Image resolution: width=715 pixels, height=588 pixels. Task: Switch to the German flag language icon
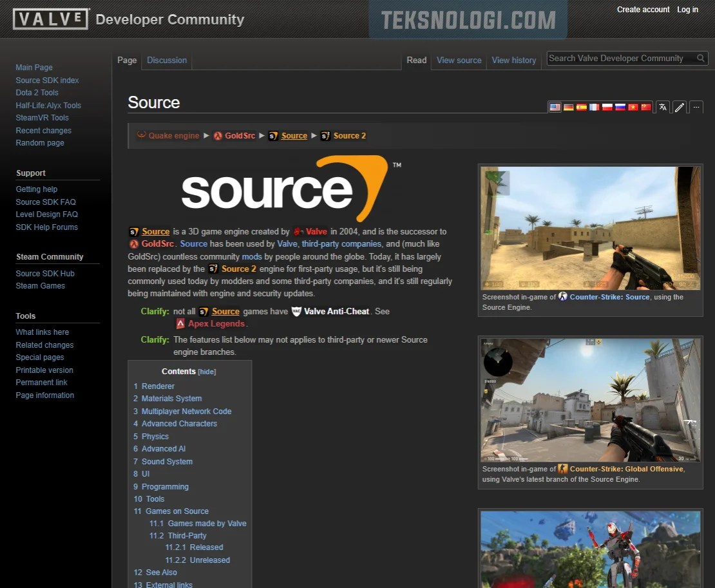568,107
